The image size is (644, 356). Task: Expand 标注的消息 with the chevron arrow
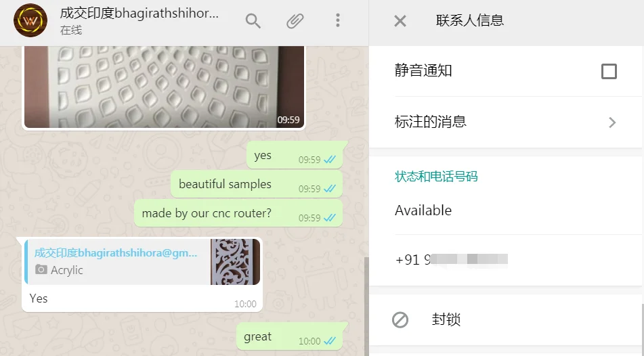tap(612, 123)
